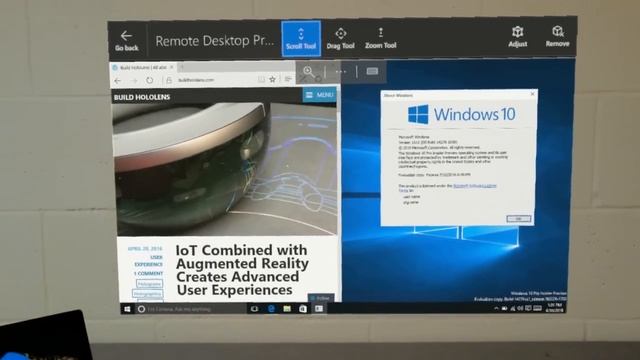Open the Action Center notification icon
Viewport: 640px width, 360px height.
coord(528,308)
